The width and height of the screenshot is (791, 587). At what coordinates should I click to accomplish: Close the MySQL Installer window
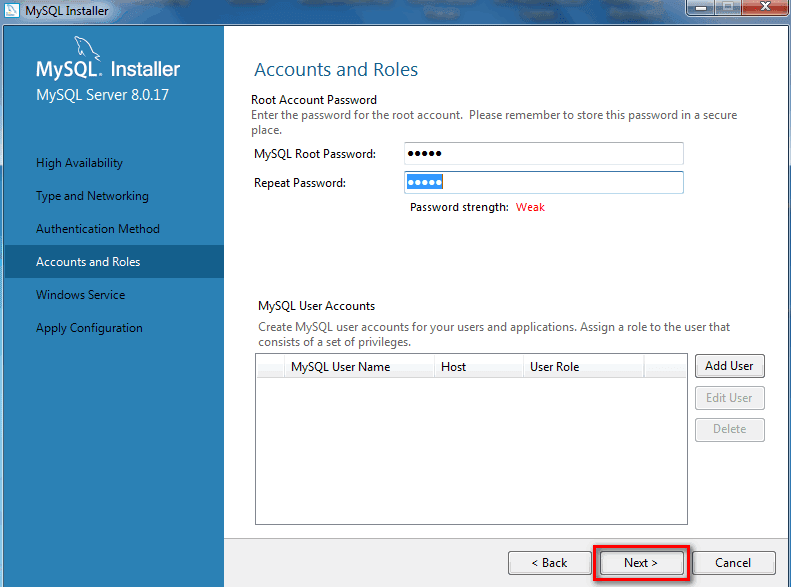coord(765,7)
